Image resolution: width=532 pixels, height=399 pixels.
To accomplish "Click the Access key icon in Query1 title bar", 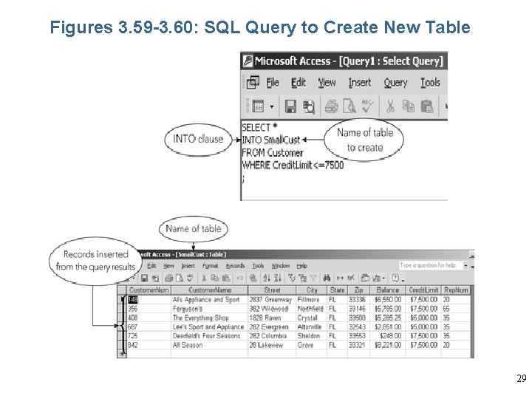I will coord(248,61).
